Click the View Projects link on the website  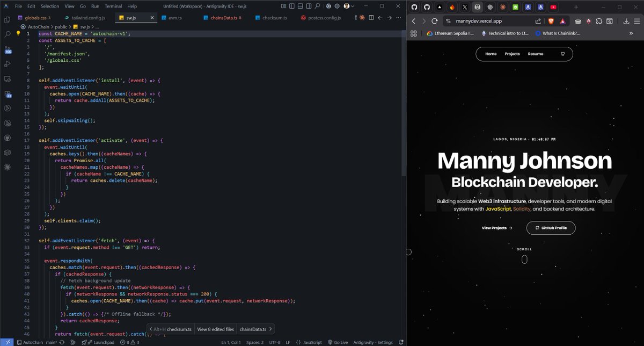pos(497,228)
